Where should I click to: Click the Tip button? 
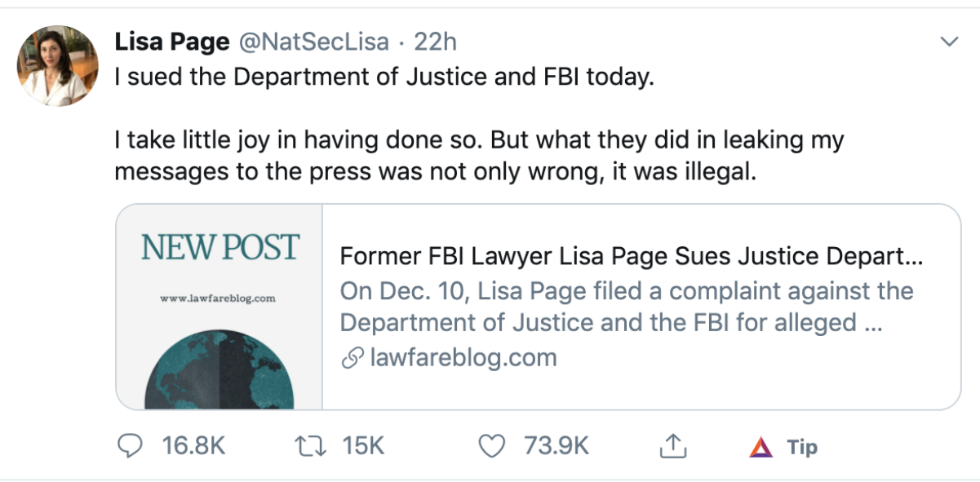(804, 447)
